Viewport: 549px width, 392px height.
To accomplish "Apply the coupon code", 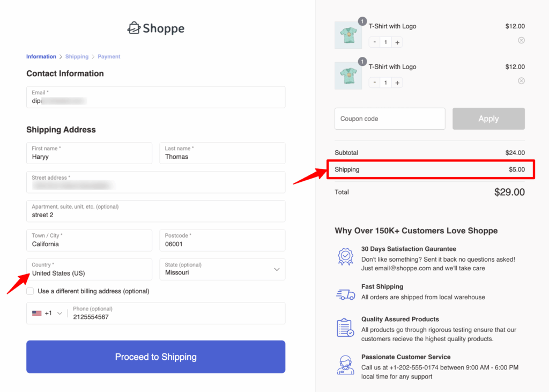I will tap(488, 119).
